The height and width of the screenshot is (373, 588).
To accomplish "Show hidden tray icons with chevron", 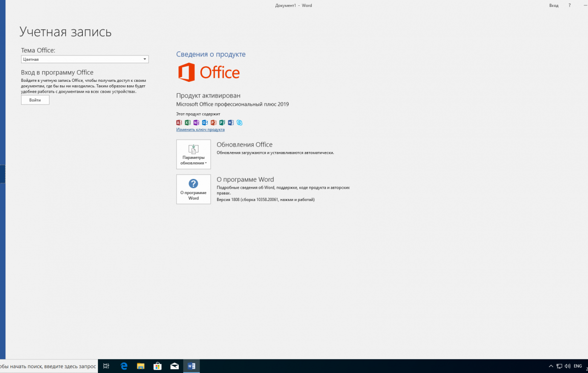I will (x=551, y=366).
